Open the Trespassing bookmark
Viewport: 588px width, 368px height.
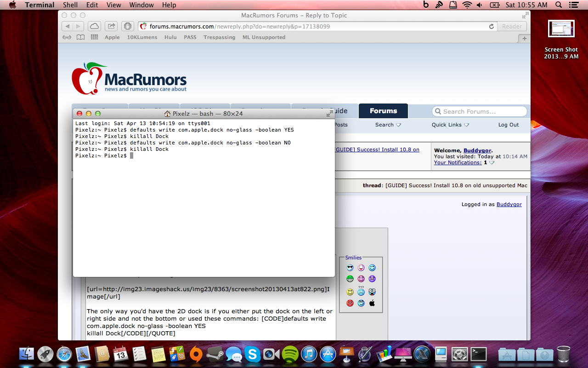click(219, 37)
